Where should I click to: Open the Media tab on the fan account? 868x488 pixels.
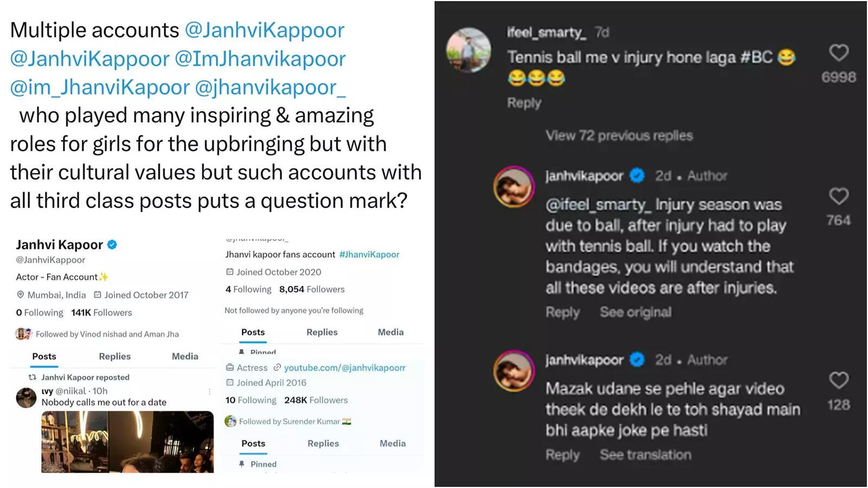pos(390,332)
